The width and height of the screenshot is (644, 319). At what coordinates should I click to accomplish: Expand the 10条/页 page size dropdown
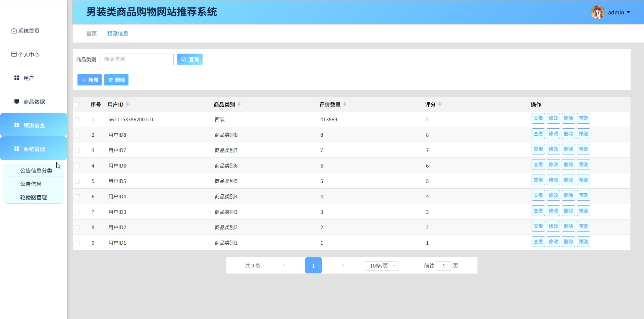(x=381, y=266)
